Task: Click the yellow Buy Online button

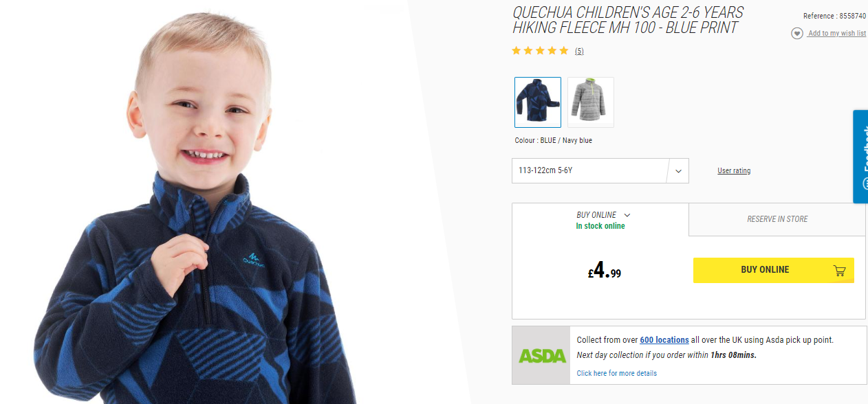Action: click(x=773, y=270)
